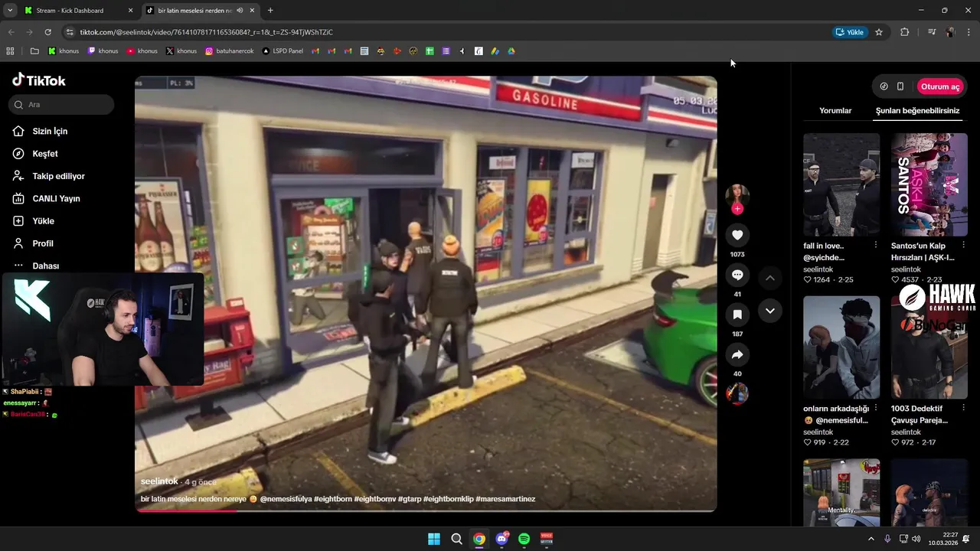Select the Şunları beğenebilirsiniz tab
This screenshot has height=551, width=980.
(x=917, y=110)
